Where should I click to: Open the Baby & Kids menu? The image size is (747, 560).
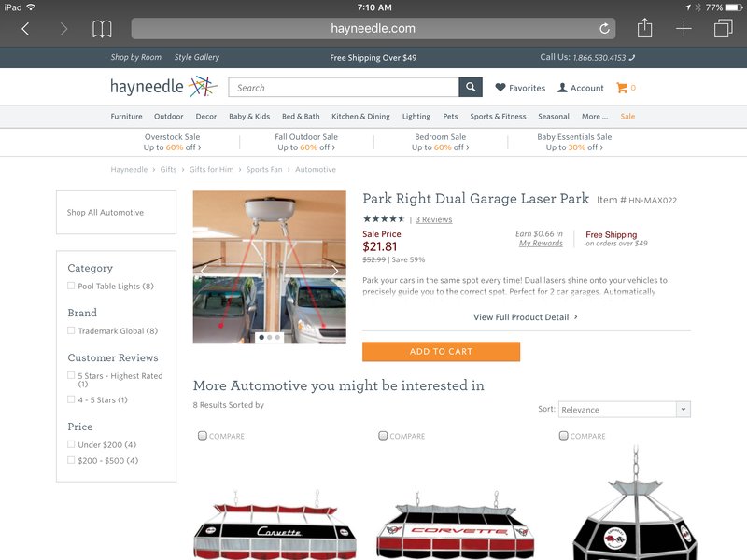tap(249, 116)
